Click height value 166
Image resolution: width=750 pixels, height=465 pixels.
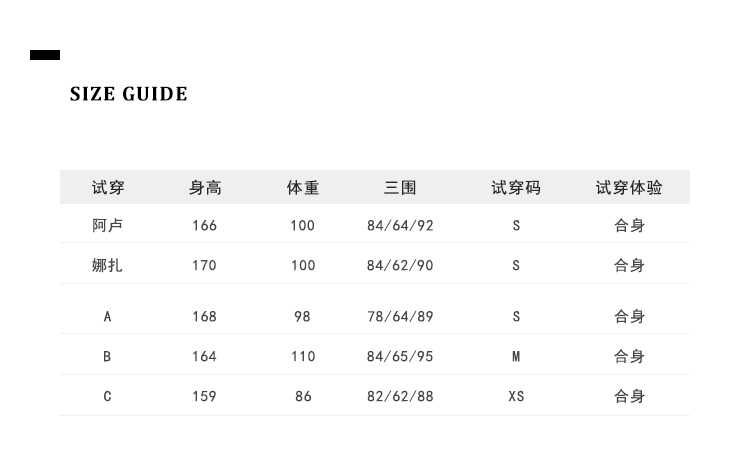[204, 225]
